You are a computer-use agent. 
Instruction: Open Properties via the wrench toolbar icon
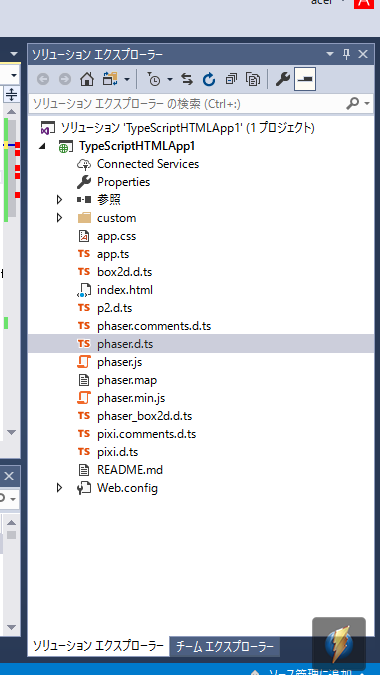[x=283, y=79]
